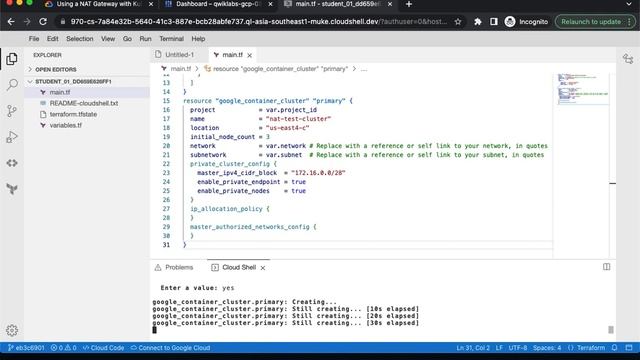Bookmark this page with the star icon
The width and height of the screenshot is (640, 360).
(458, 22)
